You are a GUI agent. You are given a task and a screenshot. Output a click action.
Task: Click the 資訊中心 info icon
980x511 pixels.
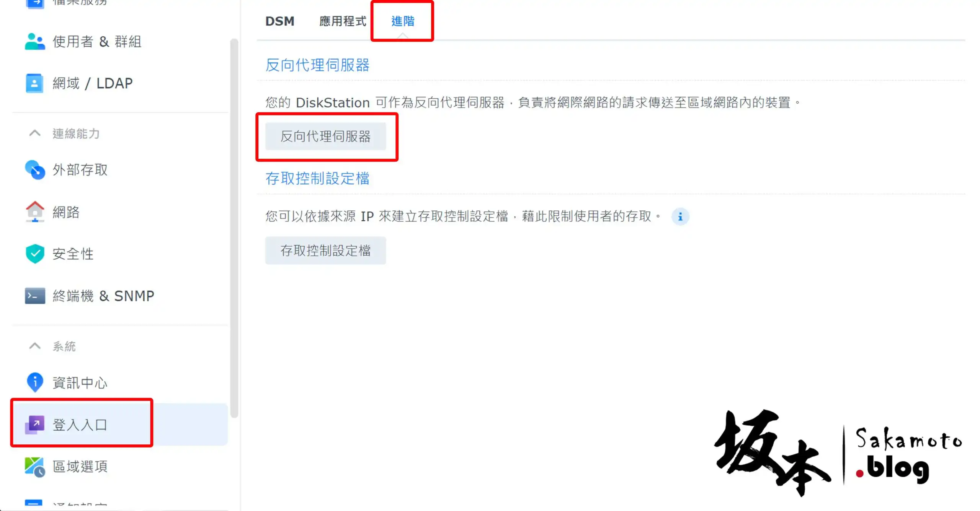[35, 382]
